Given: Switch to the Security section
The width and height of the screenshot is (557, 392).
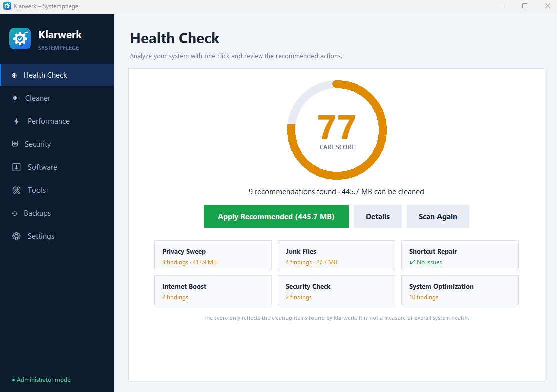Looking at the screenshot, I should pyautogui.click(x=57, y=144).
